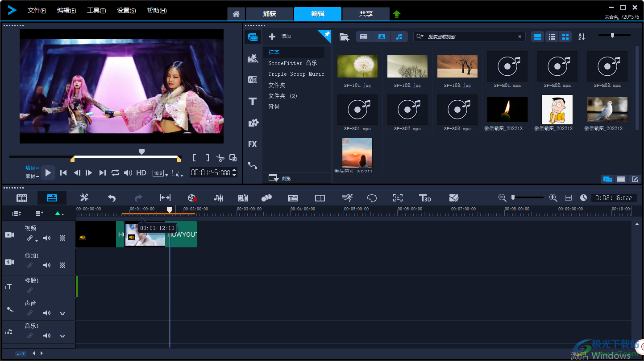Mute the 视频 video track
This screenshot has width=644, height=361.
[47, 238]
